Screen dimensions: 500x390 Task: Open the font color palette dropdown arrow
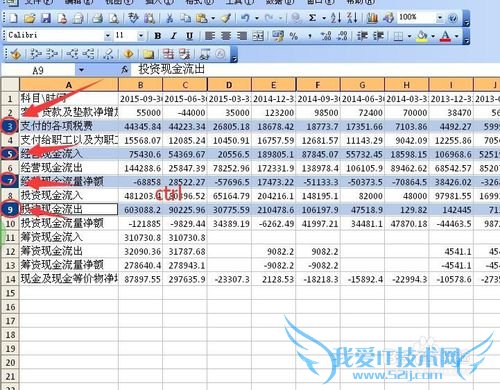456,36
